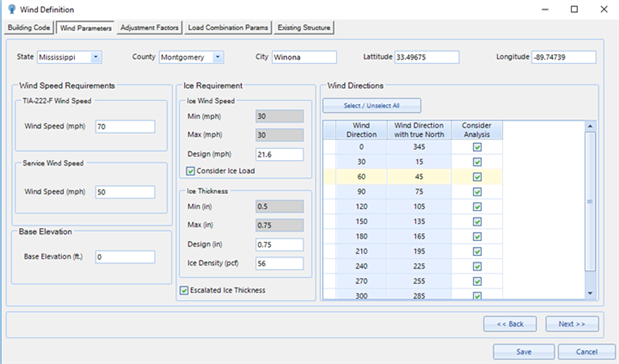
Task: Go to Load Combination Params tab
Action: point(228,28)
